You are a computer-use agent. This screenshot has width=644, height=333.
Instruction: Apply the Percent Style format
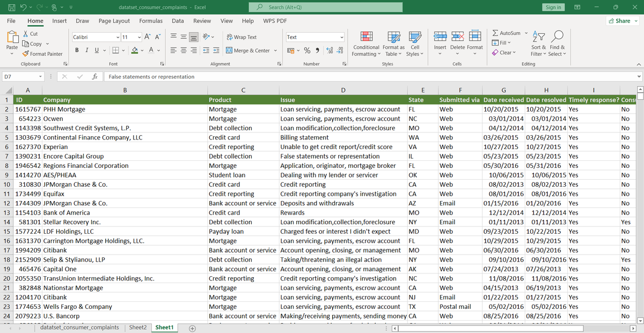click(x=307, y=50)
